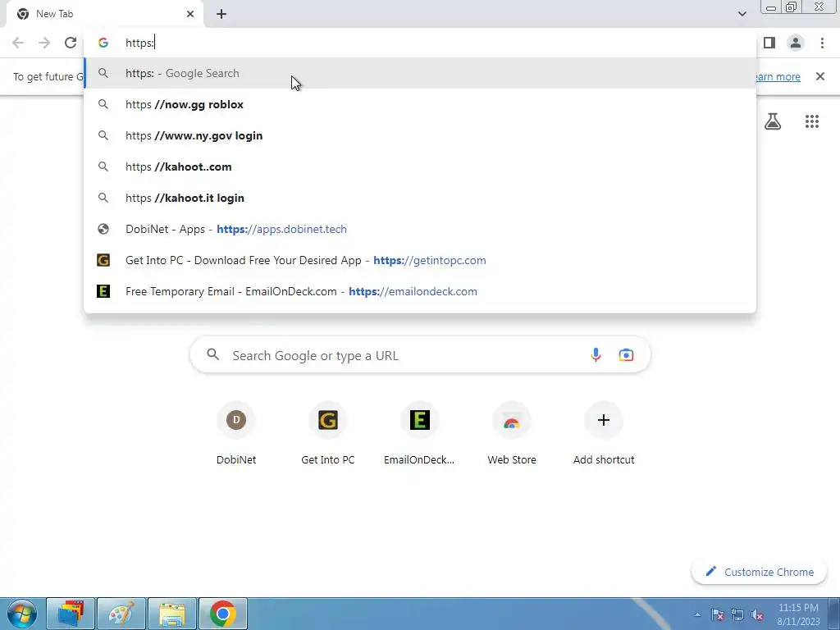Open the Paint taskbar icon

121,614
